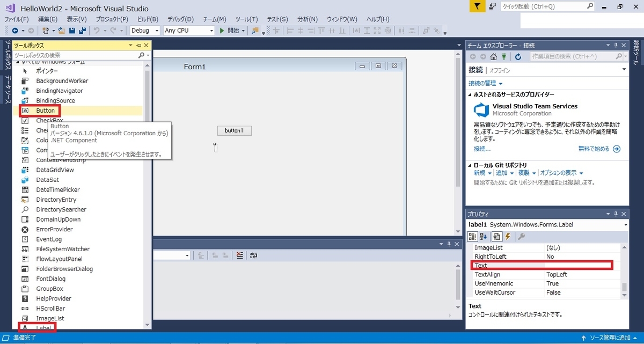
Task: Click the green Start (開始) play icon
Action: point(223,31)
